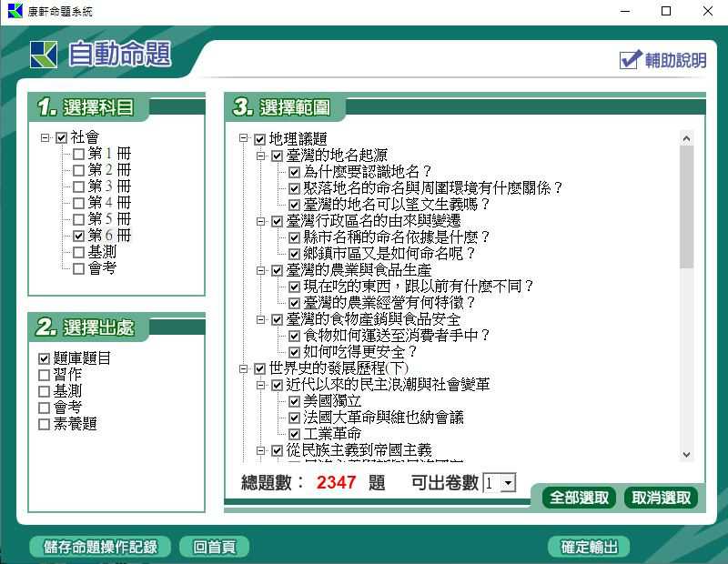This screenshot has width=728, height=564.
Task: Uncheck 如何吃得更安全？ checkbox
Action: point(294,352)
